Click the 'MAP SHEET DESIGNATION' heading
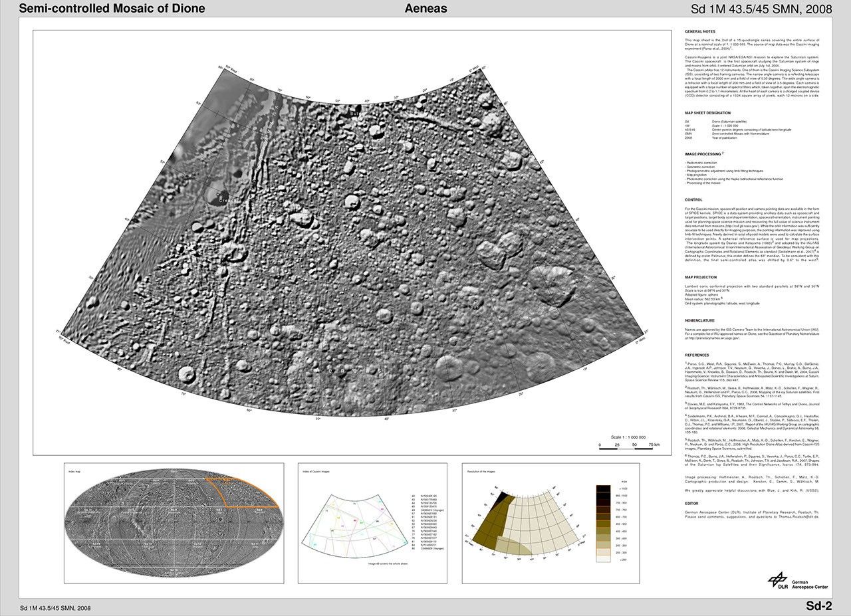The image size is (851, 616). (x=707, y=113)
